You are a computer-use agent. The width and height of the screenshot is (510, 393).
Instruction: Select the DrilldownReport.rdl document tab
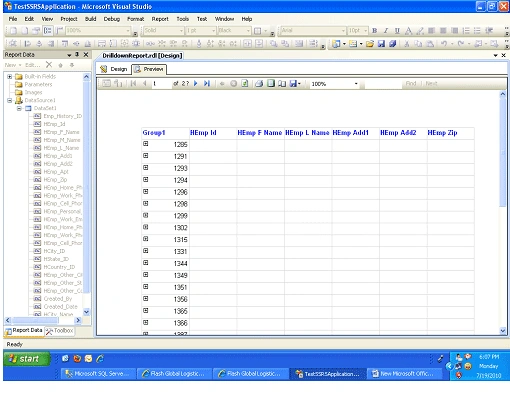click(142, 56)
